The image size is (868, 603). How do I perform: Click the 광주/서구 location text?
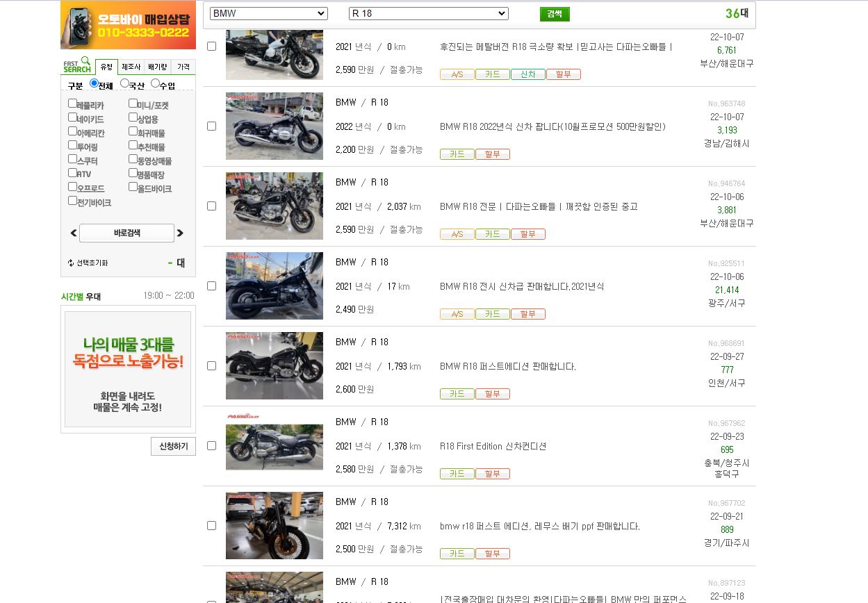point(727,304)
